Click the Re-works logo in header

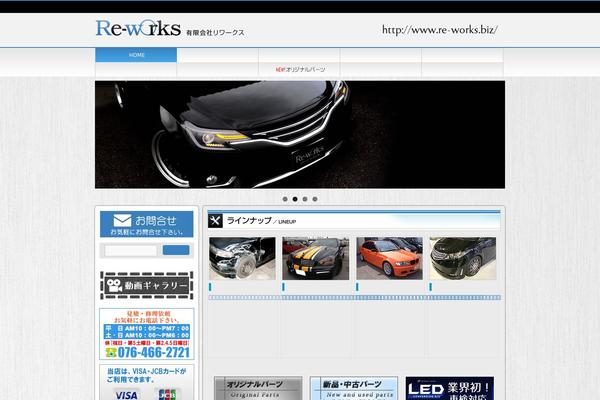[138, 28]
